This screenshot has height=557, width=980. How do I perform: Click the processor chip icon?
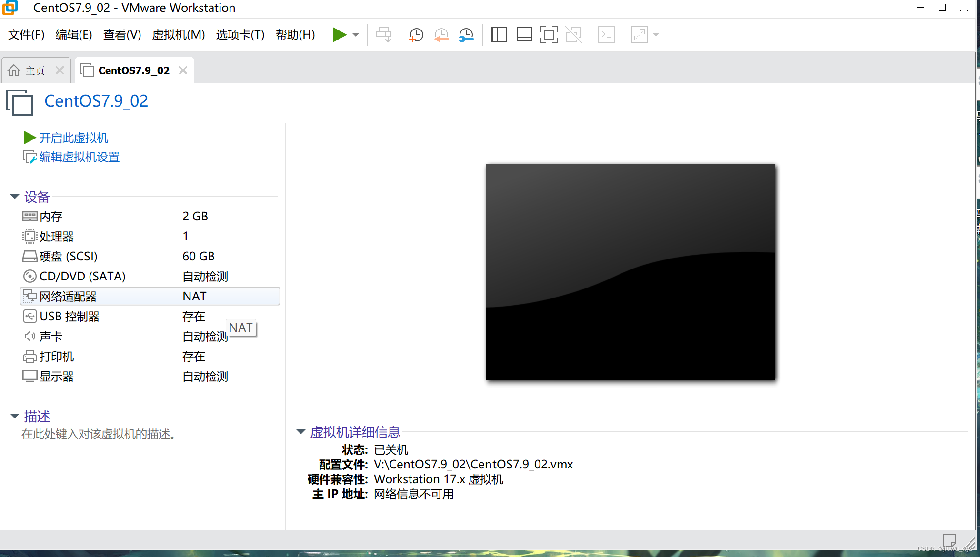30,236
